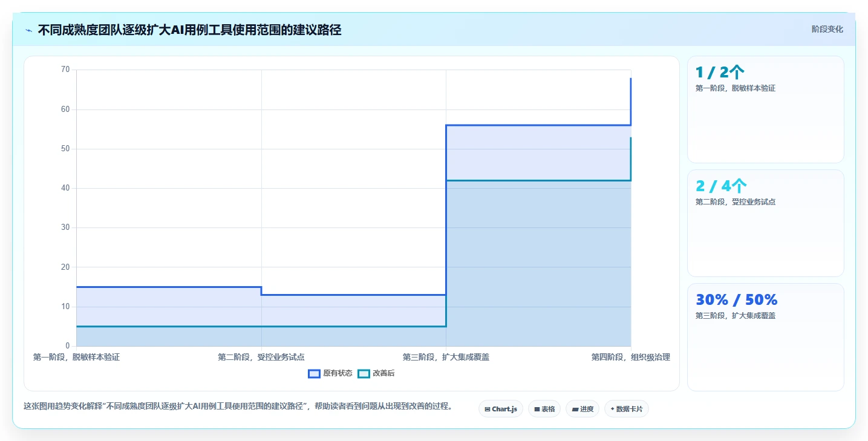Click the 进度 tag

tap(582, 409)
